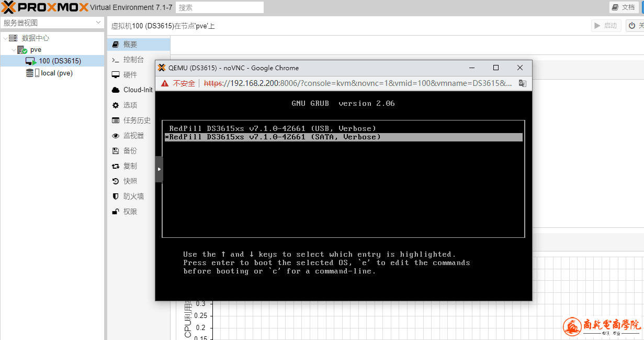The height and width of the screenshot is (340, 644).
Task: Select the pve node in the tree
Action: tap(36, 50)
